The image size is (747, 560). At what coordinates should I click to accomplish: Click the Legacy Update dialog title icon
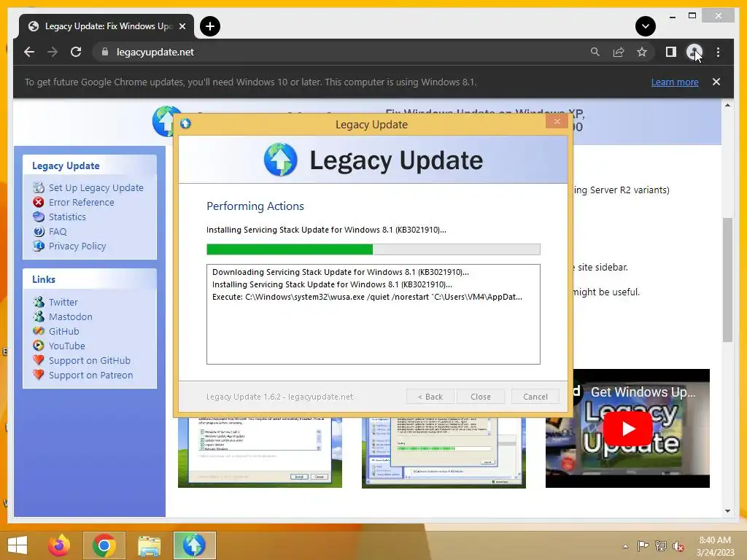pyautogui.click(x=185, y=124)
